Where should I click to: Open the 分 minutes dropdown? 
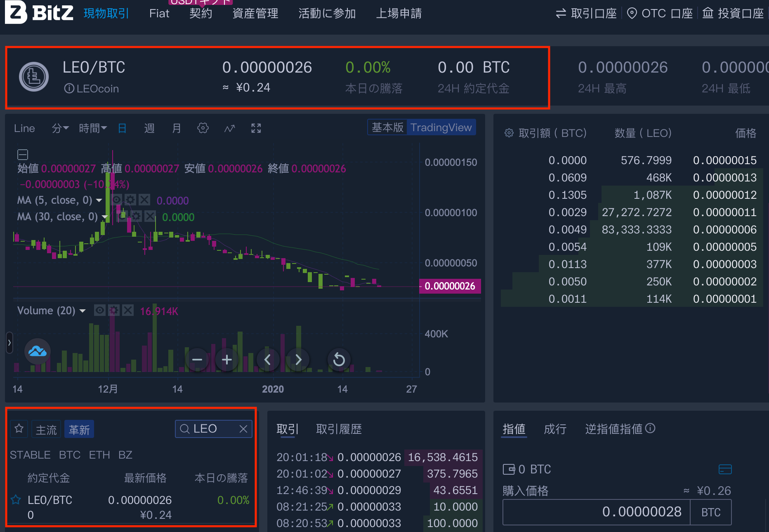60,128
